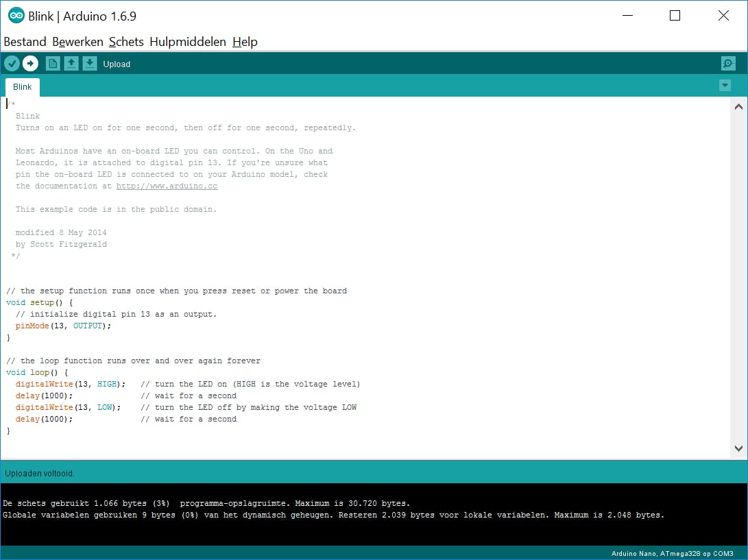Click 'Arduino Nano, ATmega328 op COM3' board info
Screen dimensions: 748x560
672,554
